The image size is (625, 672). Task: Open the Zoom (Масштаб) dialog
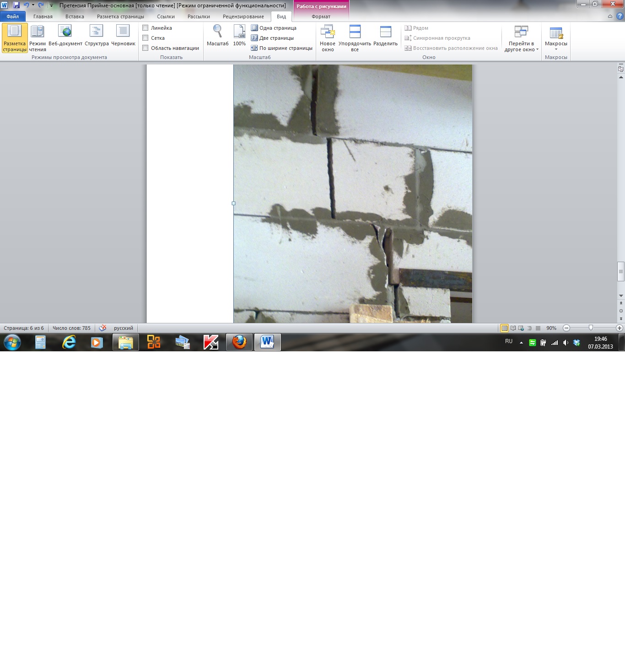point(217,36)
